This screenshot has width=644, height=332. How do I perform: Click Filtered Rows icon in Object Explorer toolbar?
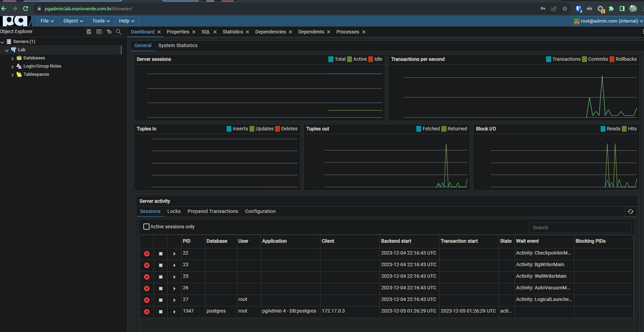pos(109,32)
